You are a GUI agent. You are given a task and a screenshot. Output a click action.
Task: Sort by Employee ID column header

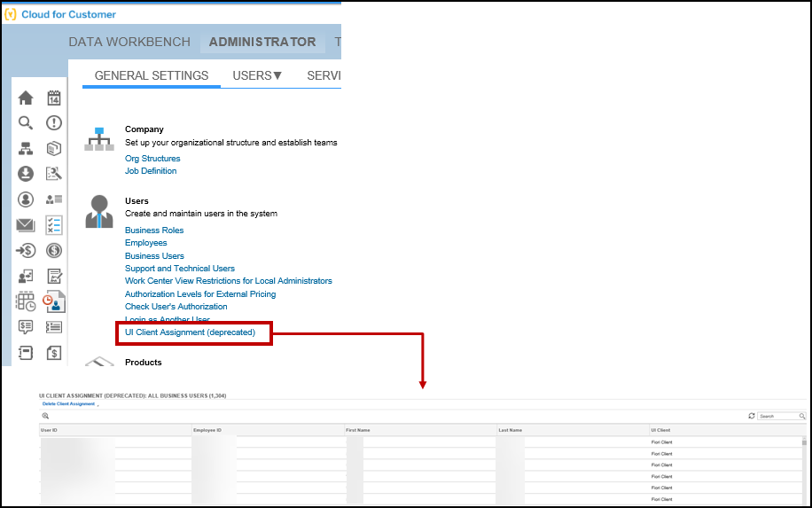269,430
